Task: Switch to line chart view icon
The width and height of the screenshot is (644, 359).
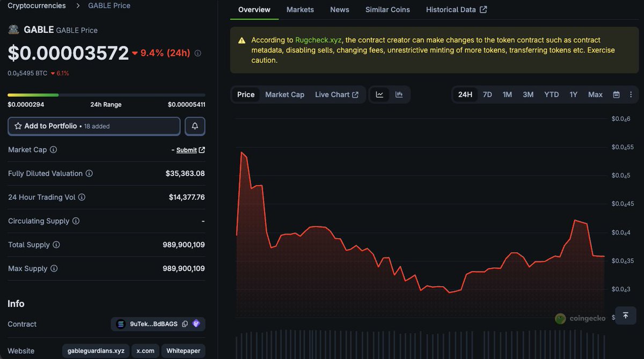Action: 379,94
